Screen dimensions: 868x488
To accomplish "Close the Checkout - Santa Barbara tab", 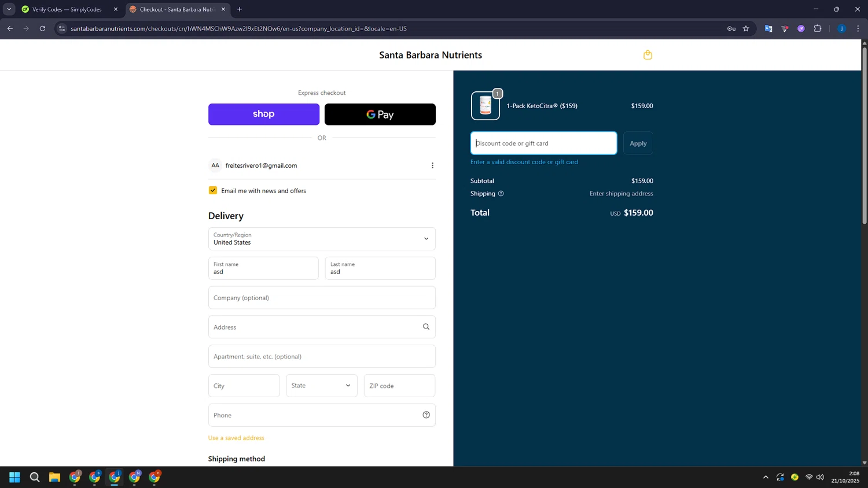I will (x=223, y=9).
